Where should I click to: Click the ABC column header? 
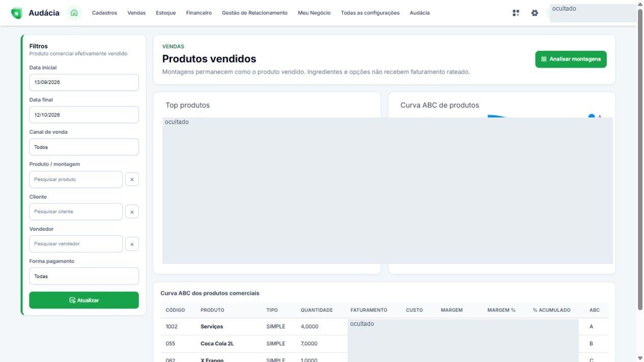595,310
